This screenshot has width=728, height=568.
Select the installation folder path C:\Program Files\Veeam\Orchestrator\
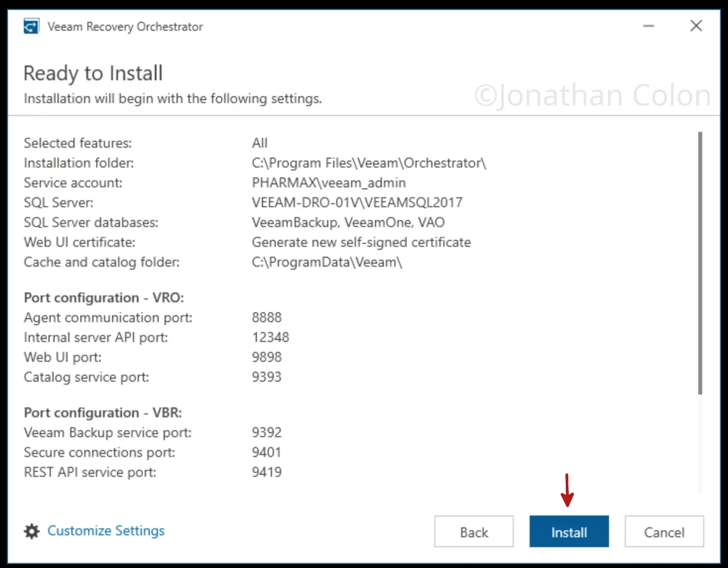point(369,163)
